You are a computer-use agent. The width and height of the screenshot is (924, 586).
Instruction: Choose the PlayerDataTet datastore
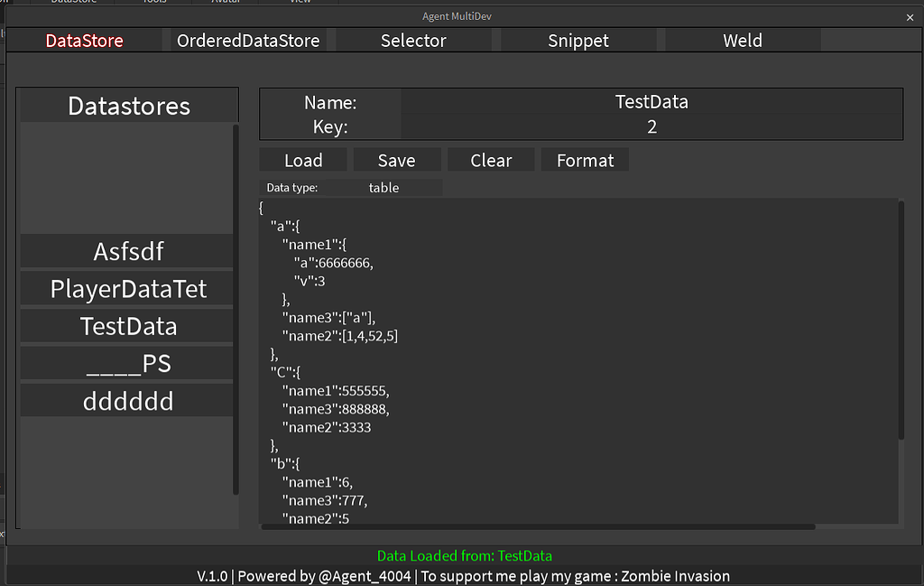tap(128, 289)
